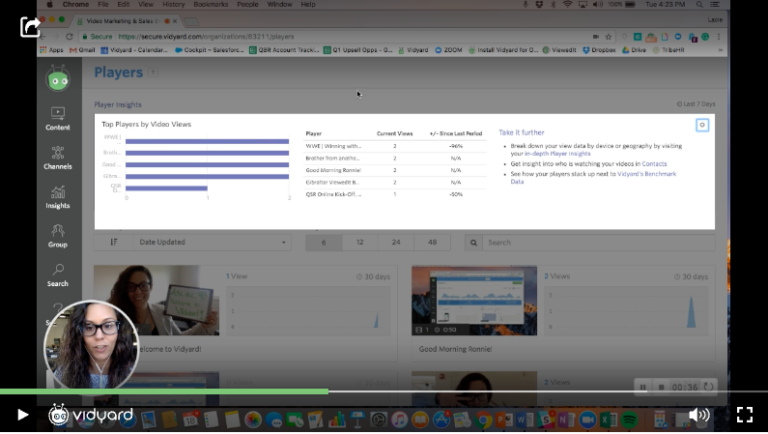Click the Welcome to Vidyard video thumbnail
The width and height of the screenshot is (768, 434).
(x=156, y=300)
